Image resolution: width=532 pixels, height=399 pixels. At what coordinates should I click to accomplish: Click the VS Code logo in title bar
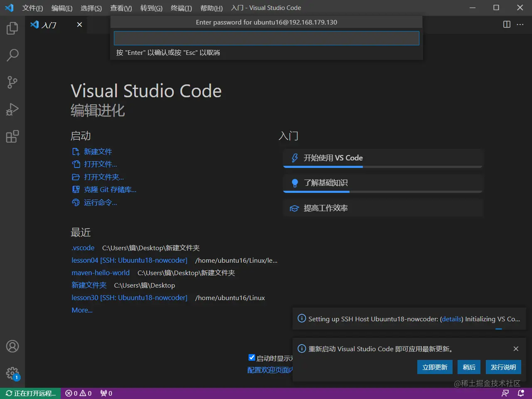[x=9, y=8]
